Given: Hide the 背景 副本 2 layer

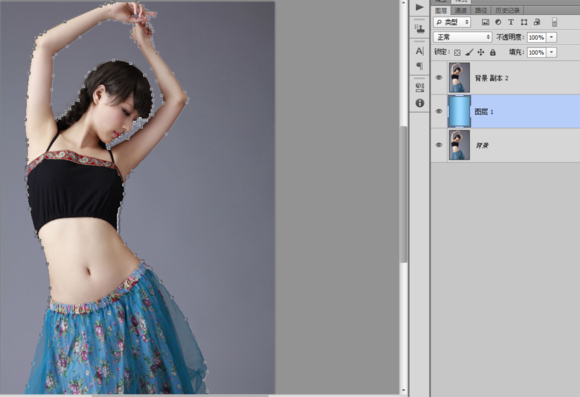Looking at the screenshot, I should [439, 78].
